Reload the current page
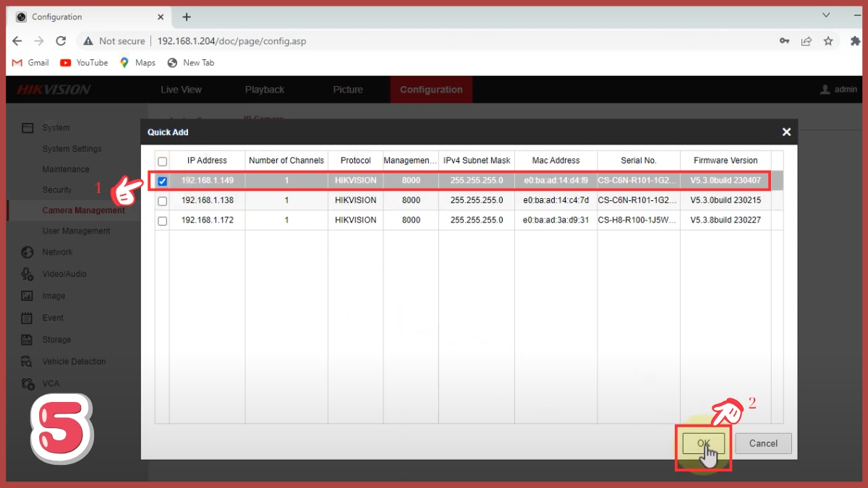The width and height of the screenshot is (868, 488). [x=61, y=41]
